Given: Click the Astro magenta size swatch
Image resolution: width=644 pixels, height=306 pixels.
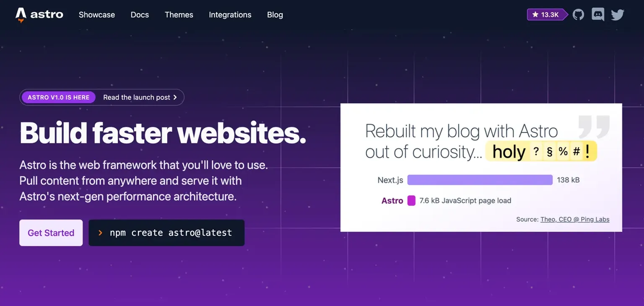Looking at the screenshot, I should 411,200.
